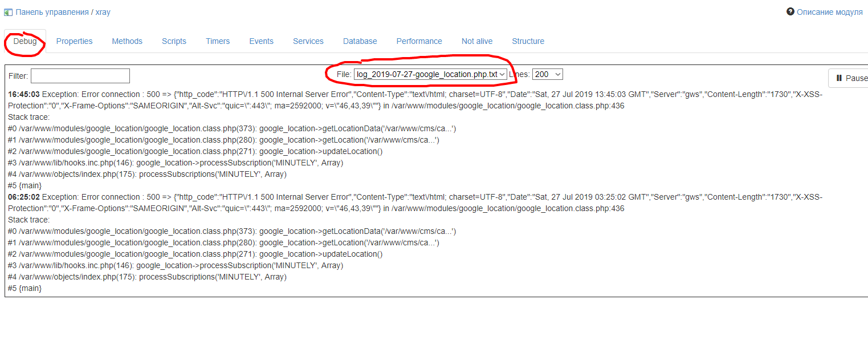This screenshot has width=868, height=356.
Task: View the Events tab
Action: [x=261, y=41]
